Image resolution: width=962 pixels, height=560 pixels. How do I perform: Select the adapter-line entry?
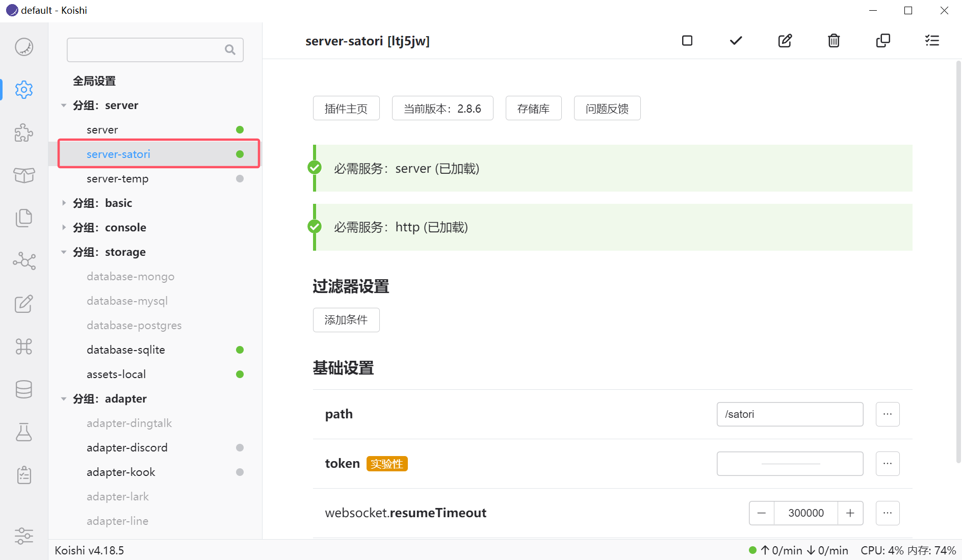(x=155, y=521)
